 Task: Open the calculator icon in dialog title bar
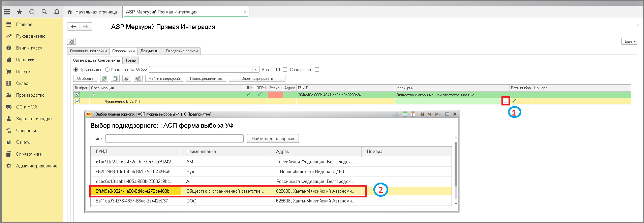pyautogui.click(x=405, y=114)
